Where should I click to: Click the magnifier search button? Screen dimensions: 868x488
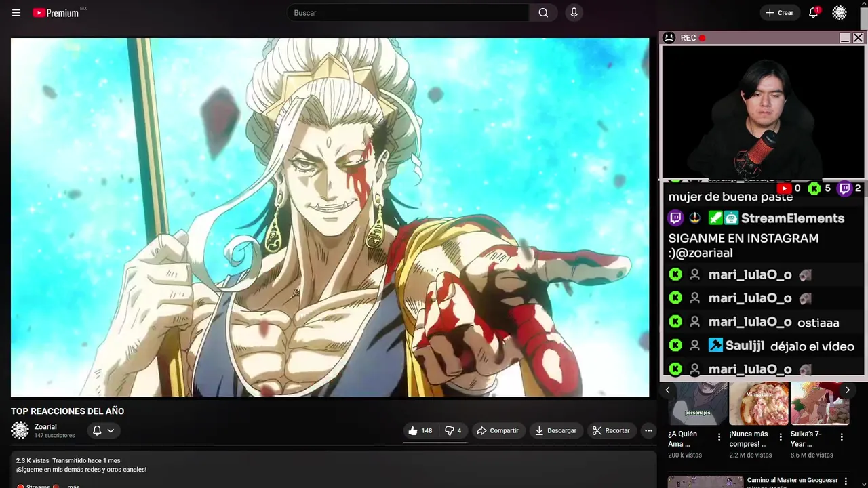tap(543, 13)
